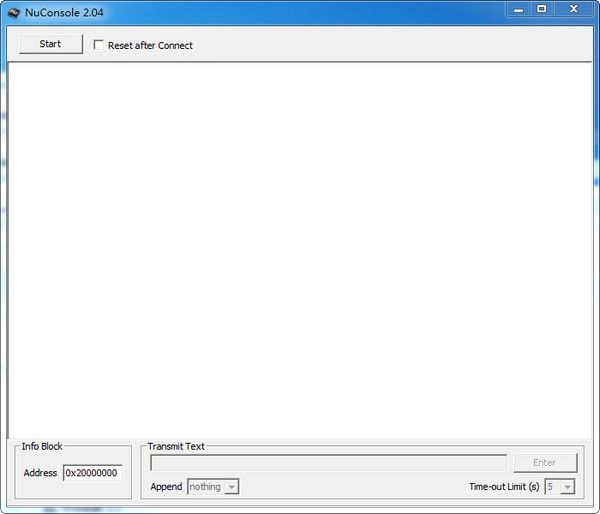Click the NuConsole 2.04 title bar text
Viewport: 600px width, 514px height.
tap(64, 11)
